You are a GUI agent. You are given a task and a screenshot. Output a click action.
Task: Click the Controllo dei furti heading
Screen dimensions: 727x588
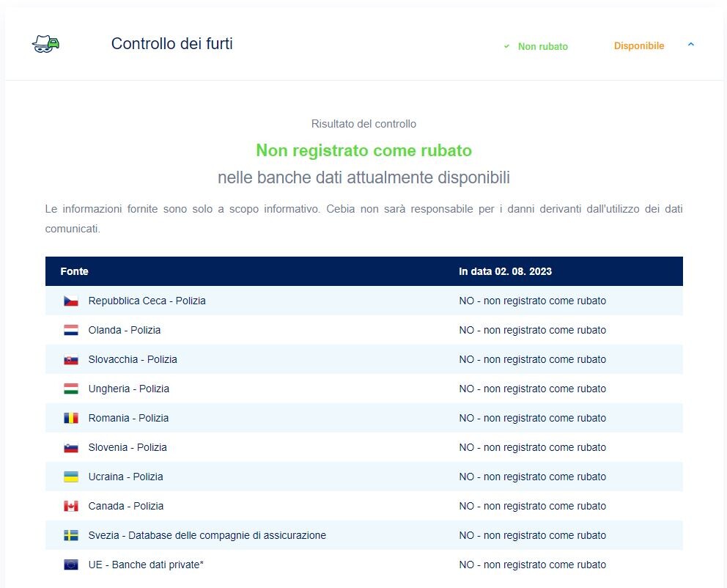pos(172,43)
